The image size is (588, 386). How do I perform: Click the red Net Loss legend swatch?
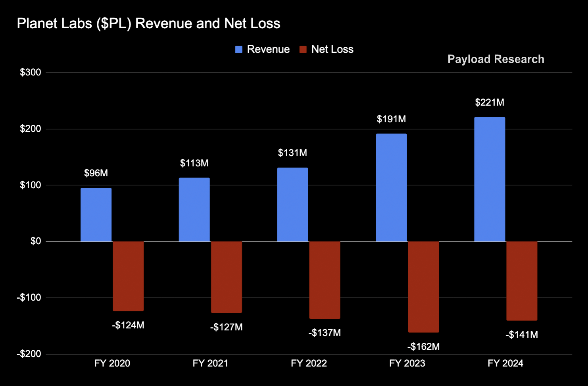(x=303, y=49)
